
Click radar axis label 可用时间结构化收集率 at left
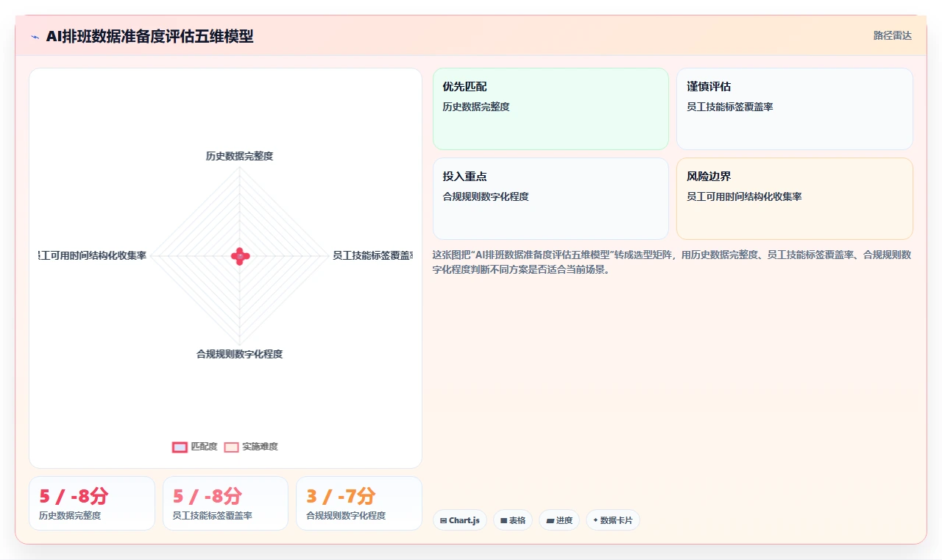coord(92,255)
